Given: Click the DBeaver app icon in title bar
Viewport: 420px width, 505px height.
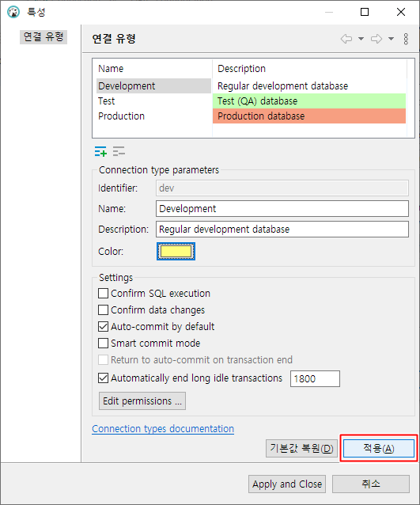Looking at the screenshot, I should click(x=13, y=12).
